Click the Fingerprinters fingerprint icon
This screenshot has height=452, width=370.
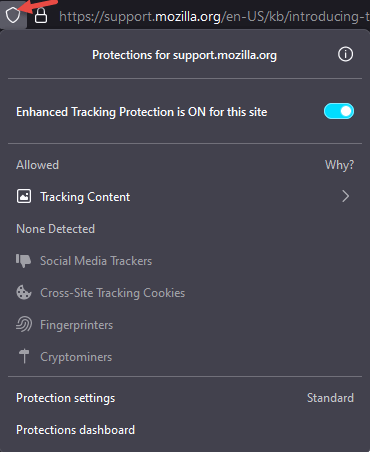[24, 324]
